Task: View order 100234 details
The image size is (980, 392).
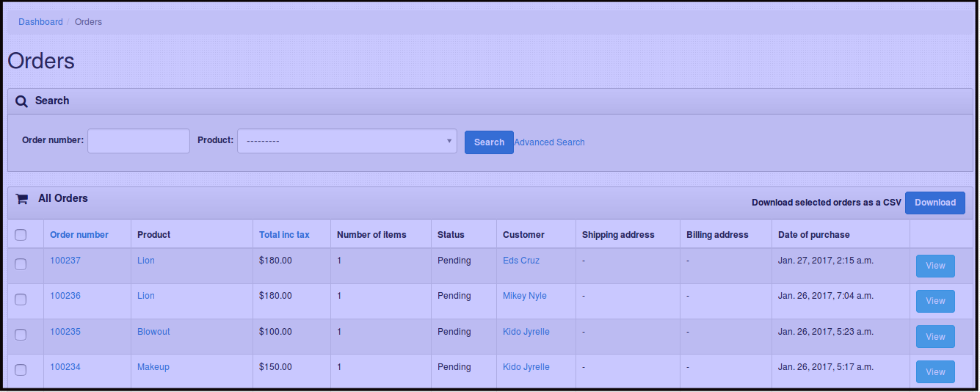Action: (935, 371)
